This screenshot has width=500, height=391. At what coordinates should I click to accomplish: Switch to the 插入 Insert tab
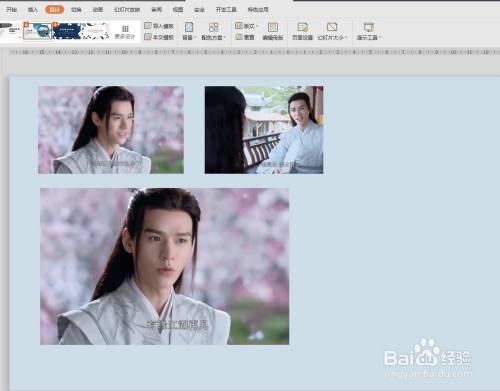coord(33,10)
